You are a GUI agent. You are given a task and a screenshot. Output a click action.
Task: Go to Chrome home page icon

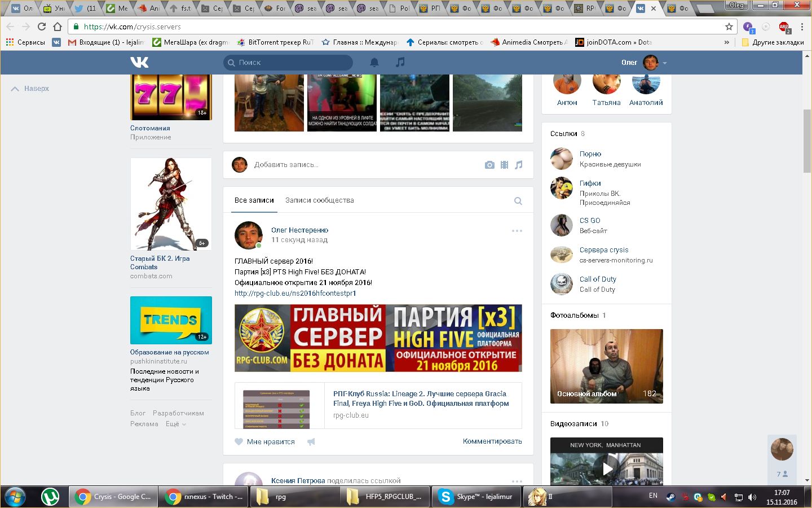tap(58, 27)
